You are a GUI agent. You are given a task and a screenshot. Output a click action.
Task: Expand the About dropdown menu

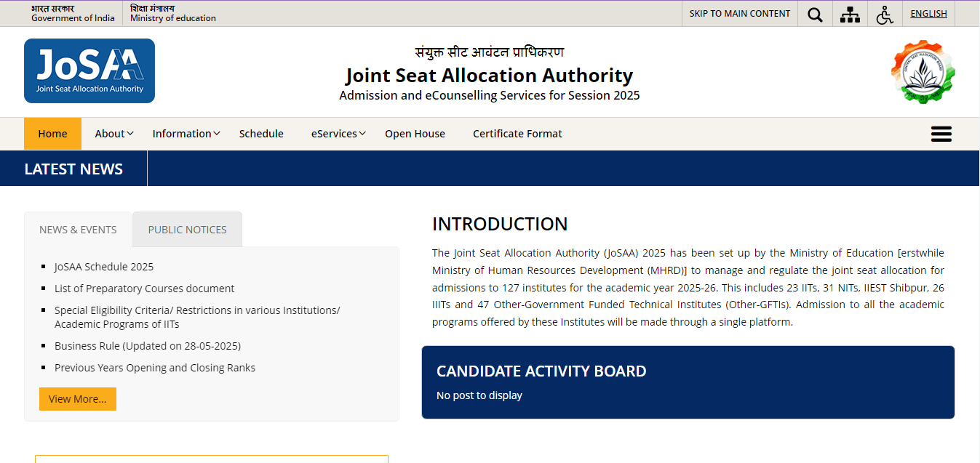[114, 134]
